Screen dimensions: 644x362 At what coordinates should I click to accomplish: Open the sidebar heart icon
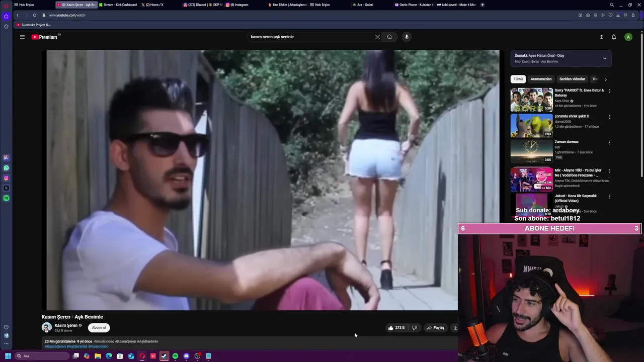(6, 327)
